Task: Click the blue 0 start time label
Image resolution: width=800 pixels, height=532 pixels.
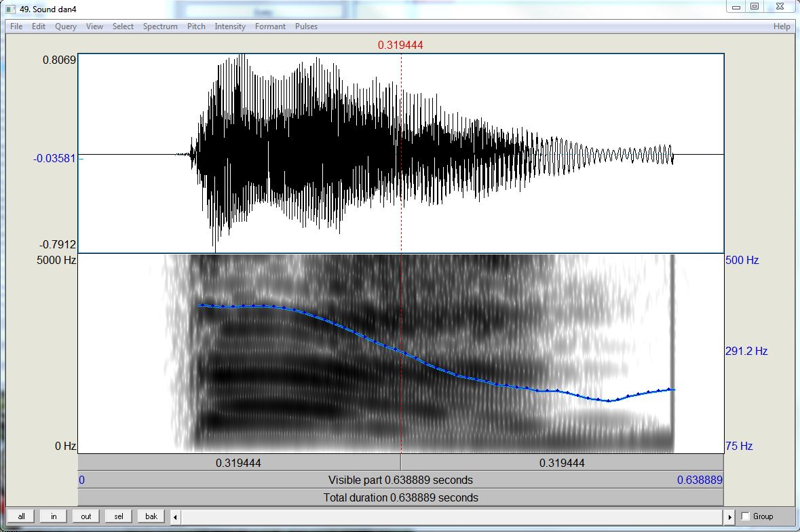Action: pyautogui.click(x=81, y=480)
